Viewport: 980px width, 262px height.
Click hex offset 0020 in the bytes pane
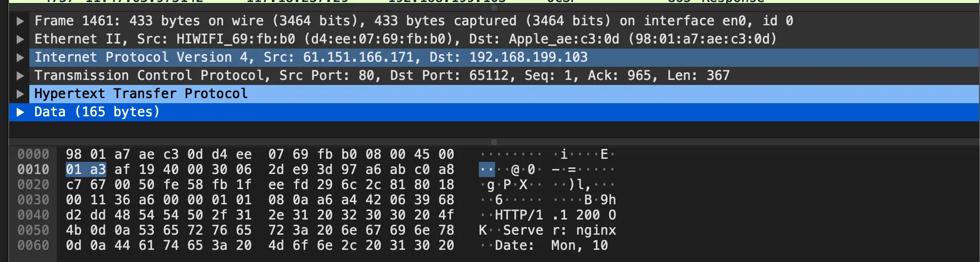[x=33, y=185]
